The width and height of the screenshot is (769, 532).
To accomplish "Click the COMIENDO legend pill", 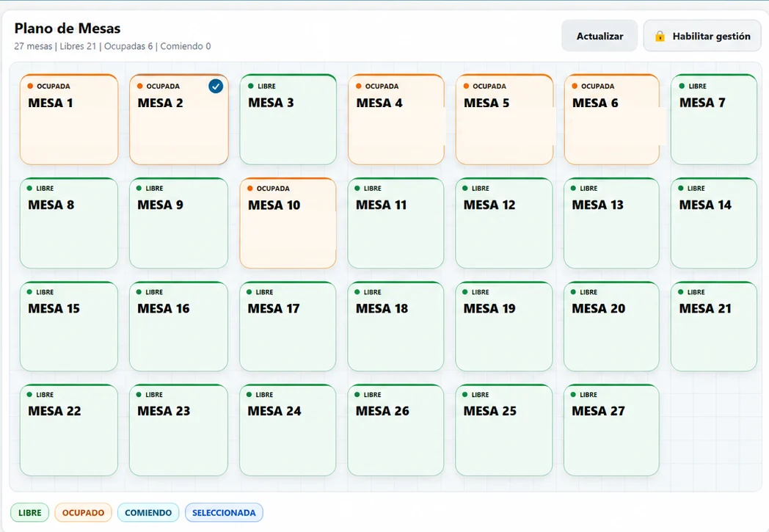I will (x=148, y=512).
